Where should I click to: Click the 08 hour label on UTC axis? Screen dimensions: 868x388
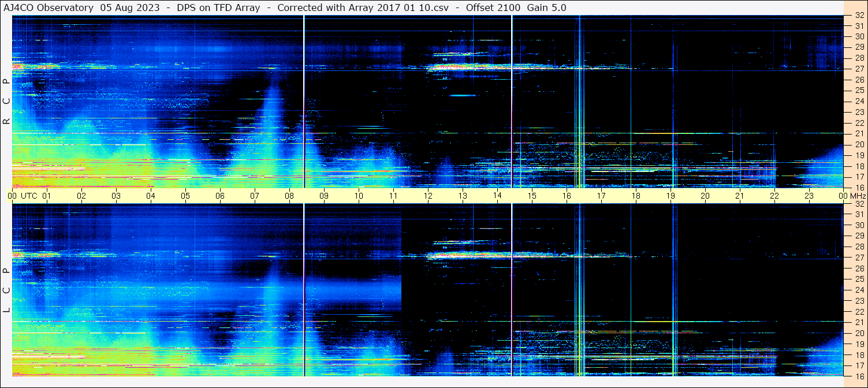pos(289,196)
